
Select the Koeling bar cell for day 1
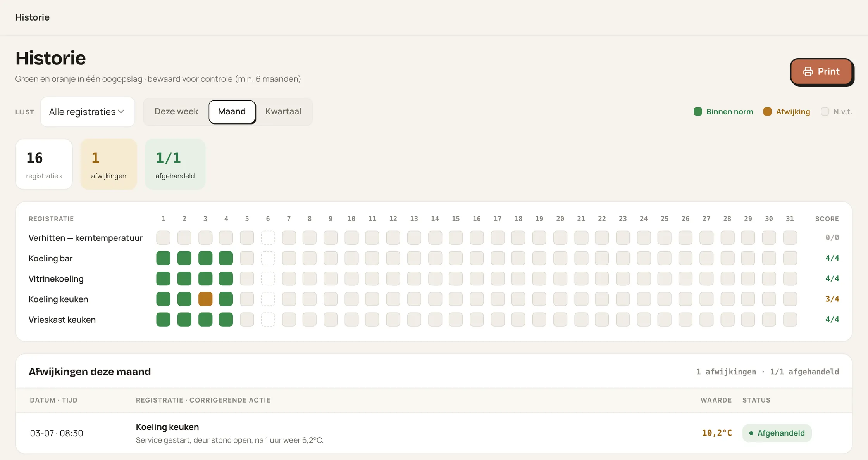point(164,258)
